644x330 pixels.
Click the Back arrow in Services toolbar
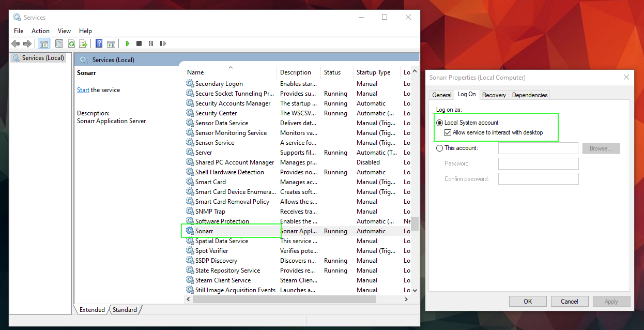[x=16, y=44]
